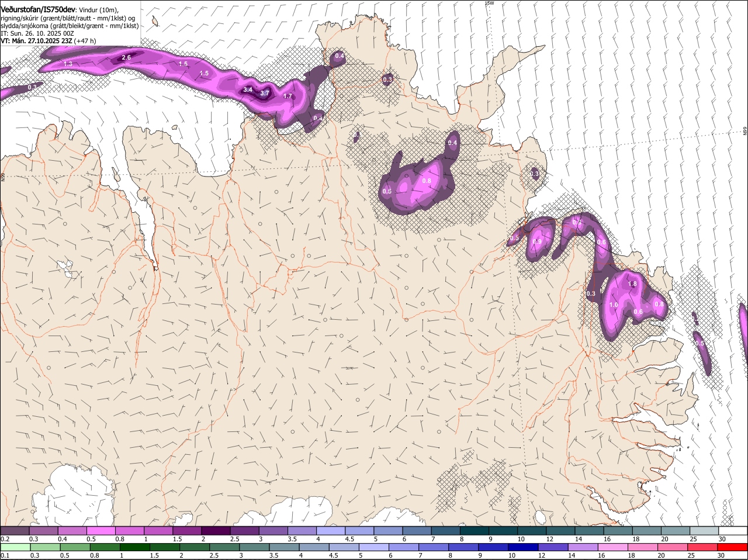
Task: Select snow scale swatch between 10 and 12
Action: pos(532,531)
